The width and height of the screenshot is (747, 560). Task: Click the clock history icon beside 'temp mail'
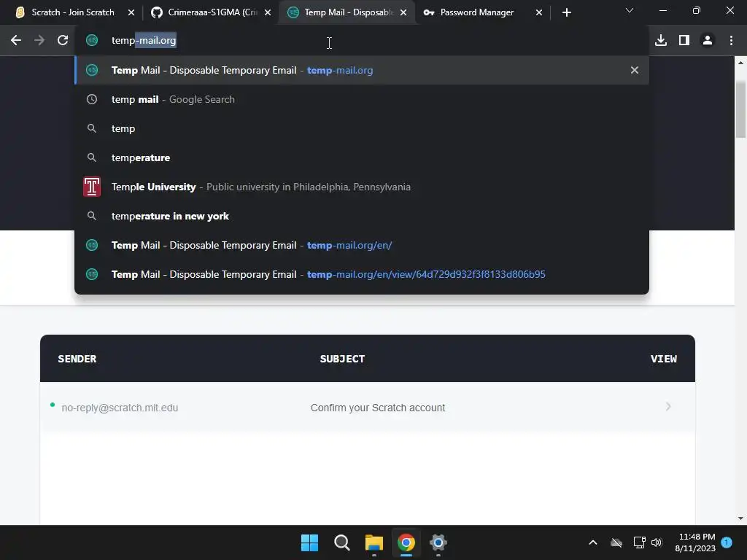(x=92, y=99)
